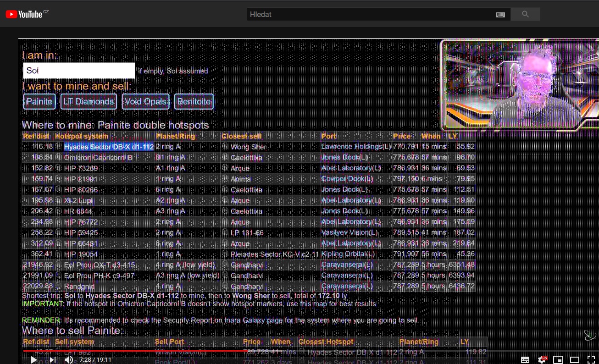Copy icon next to Hyades Sector DB-X d1-112
The image size is (599, 364).
coord(58,147)
